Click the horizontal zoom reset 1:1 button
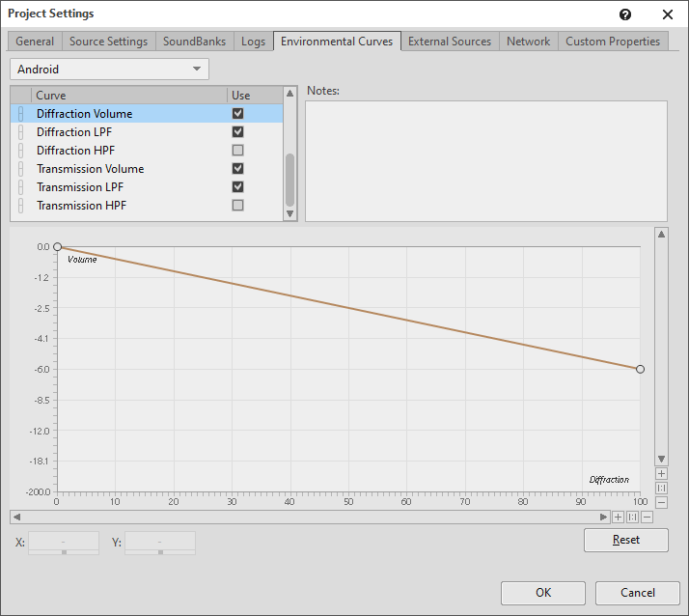Image resolution: width=689 pixels, height=616 pixels. pyautogui.click(x=633, y=517)
